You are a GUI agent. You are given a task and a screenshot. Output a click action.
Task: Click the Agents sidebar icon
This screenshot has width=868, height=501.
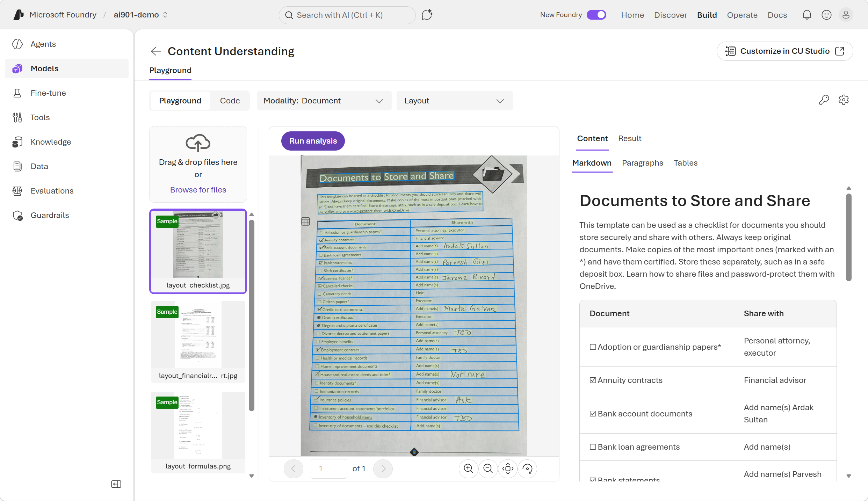[x=17, y=44]
